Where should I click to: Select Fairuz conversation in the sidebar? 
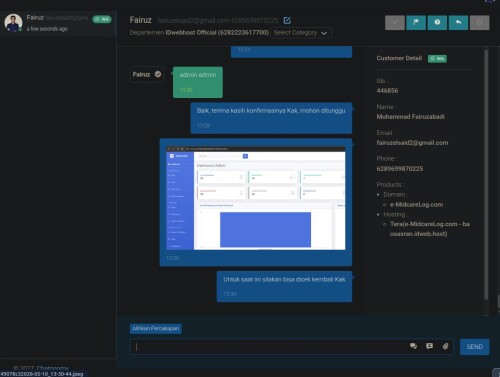tap(58, 23)
